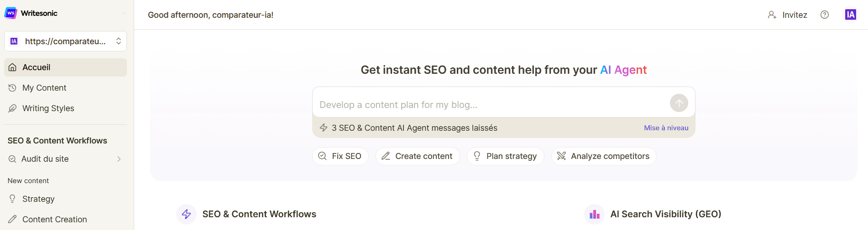868x230 pixels.
Task: Click the Analyze competitors button
Action: pos(603,156)
